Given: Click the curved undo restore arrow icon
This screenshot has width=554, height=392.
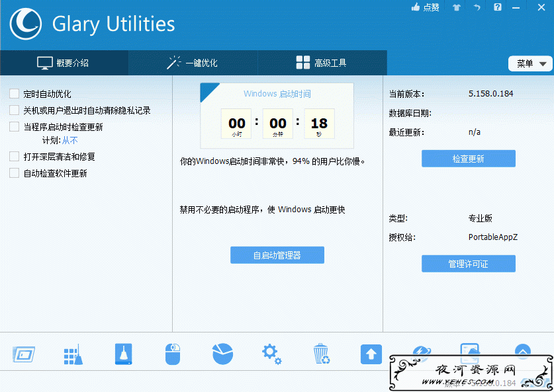Looking at the screenshot, I should (x=477, y=7).
